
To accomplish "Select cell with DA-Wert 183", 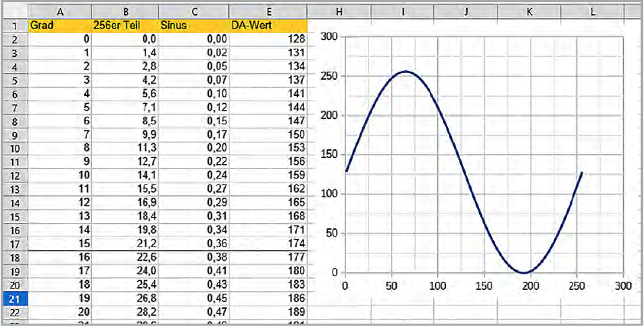I will click(x=268, y=284).
